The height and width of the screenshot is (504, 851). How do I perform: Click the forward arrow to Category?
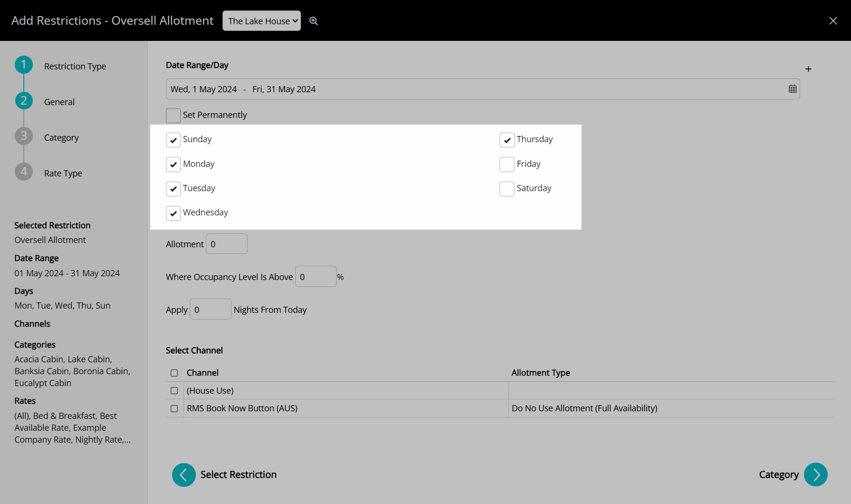pos(816,475)
